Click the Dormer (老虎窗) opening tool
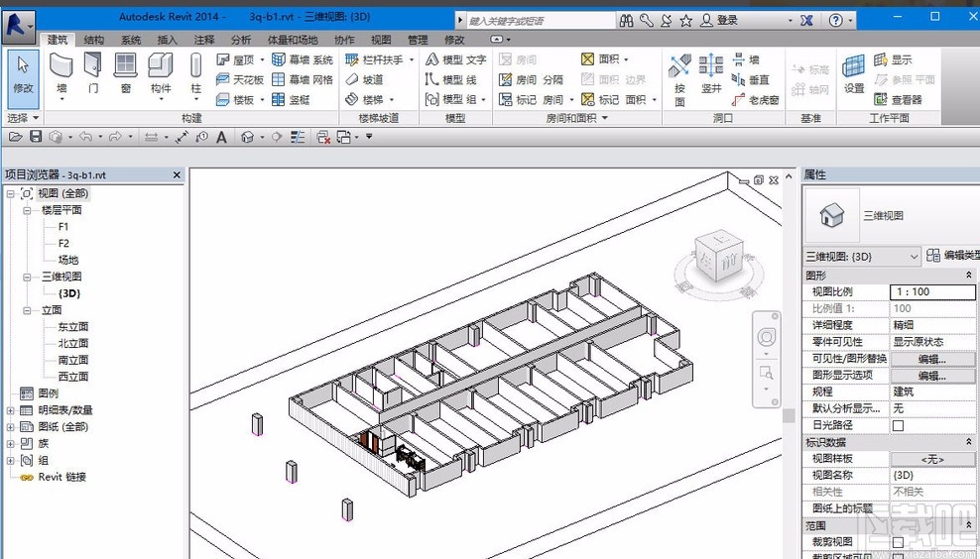Screen dimensions: 980x559 [x=756, y=99]
